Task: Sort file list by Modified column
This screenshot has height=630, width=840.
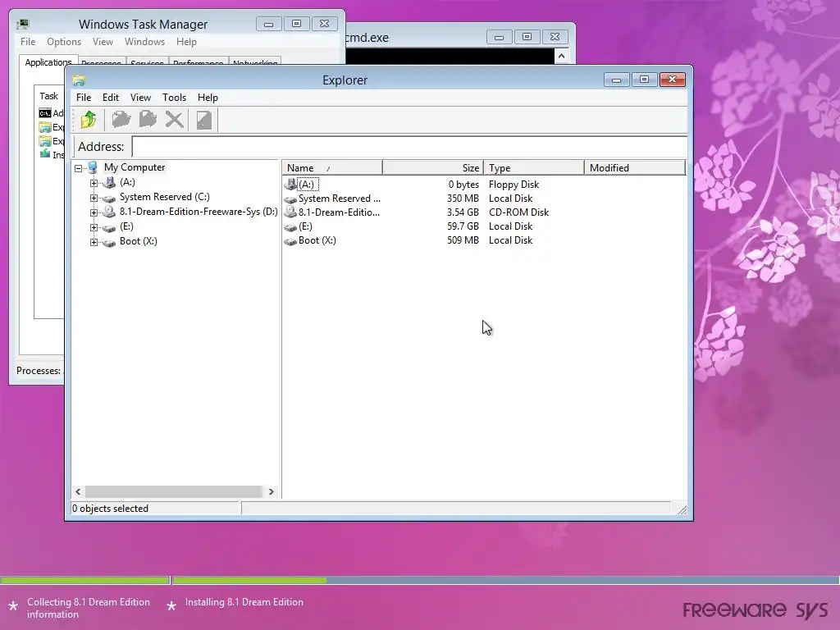Action: 635,167
